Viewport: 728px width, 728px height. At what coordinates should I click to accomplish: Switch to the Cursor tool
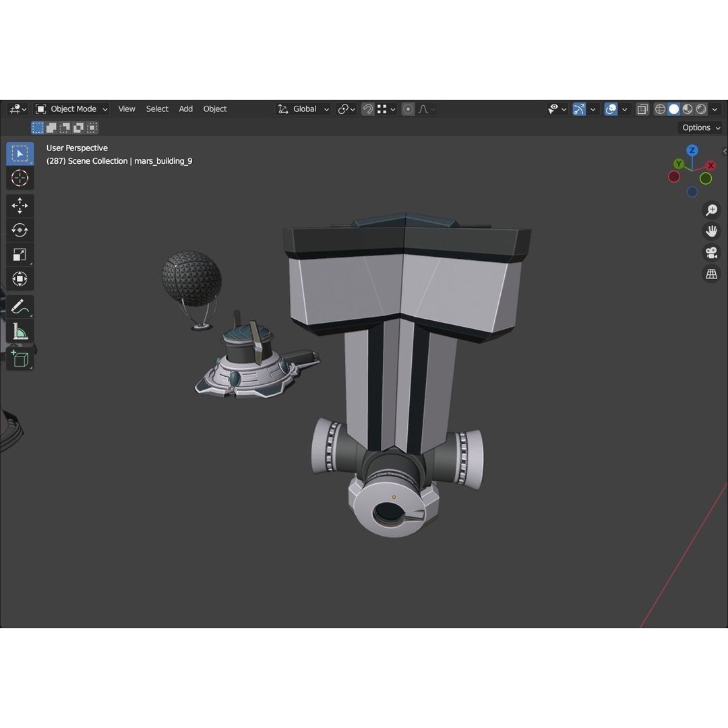(x=20, y=178)
